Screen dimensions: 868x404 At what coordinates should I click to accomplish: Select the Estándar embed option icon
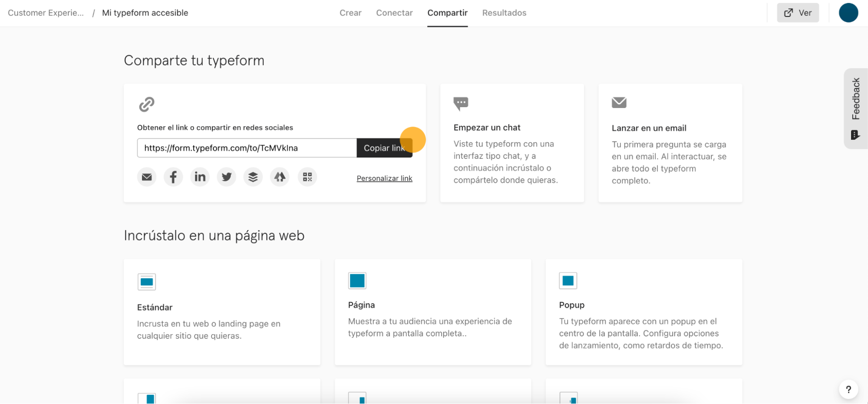coord(146,281)
